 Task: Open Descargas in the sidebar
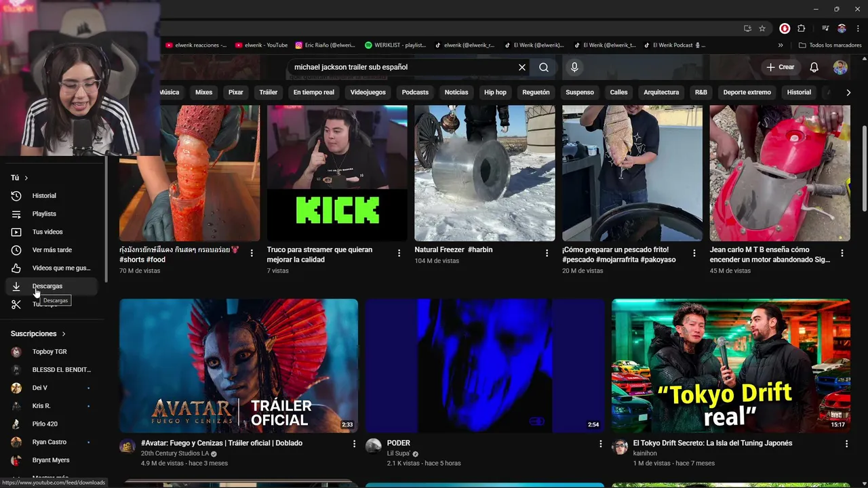coord(53,286)
